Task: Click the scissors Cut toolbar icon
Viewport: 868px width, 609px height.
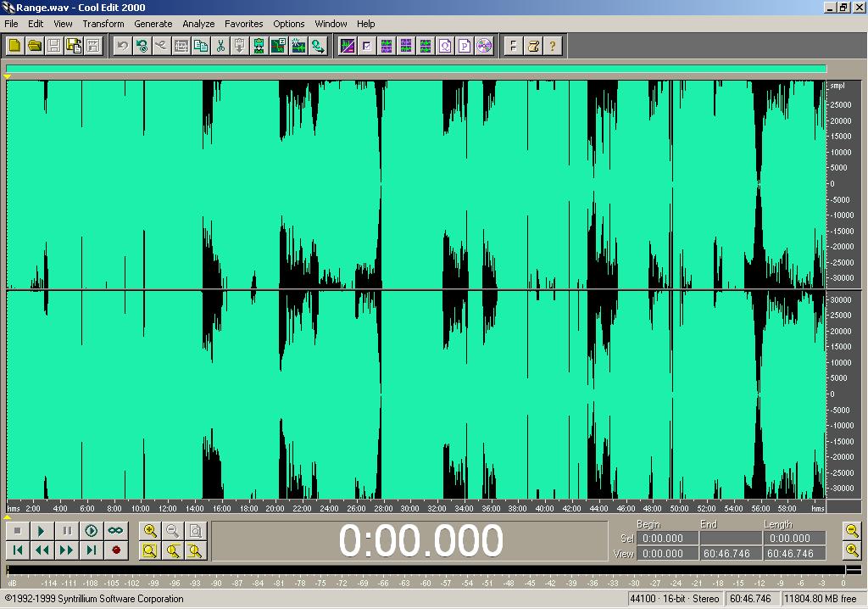Action: (220, 46)
